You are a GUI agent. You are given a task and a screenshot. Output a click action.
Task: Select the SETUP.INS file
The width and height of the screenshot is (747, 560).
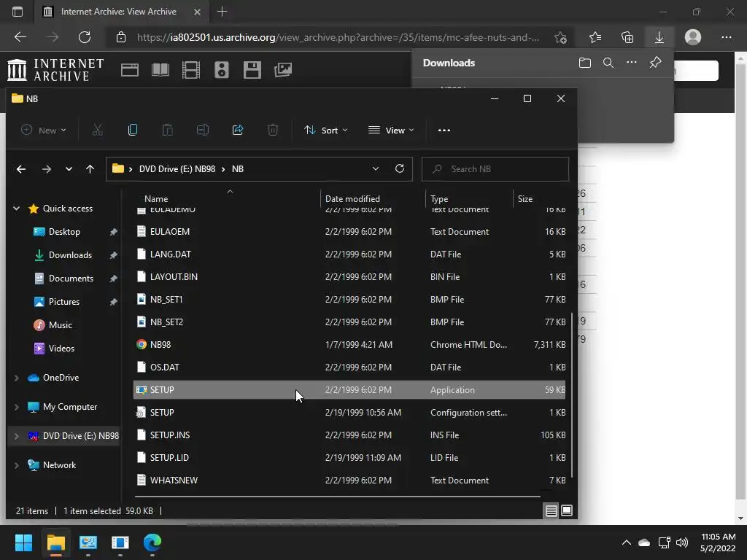(349, 435)
